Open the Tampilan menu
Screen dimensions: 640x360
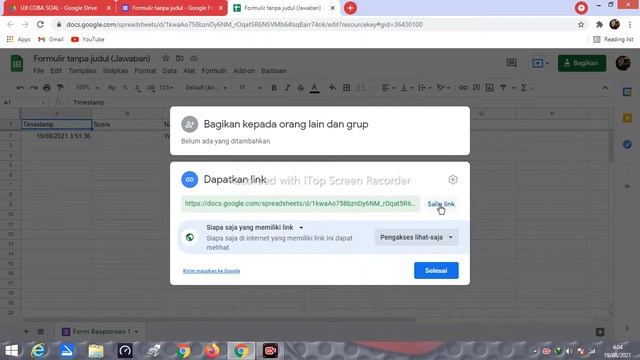click(x=82, y=71)
